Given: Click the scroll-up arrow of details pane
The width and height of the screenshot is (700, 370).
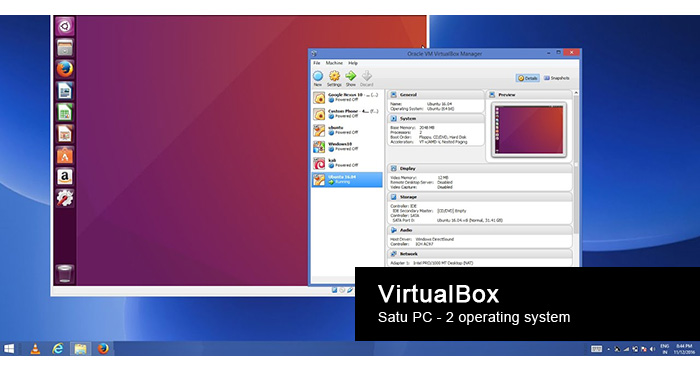Looking at the screenshot, I should (576, 93).
